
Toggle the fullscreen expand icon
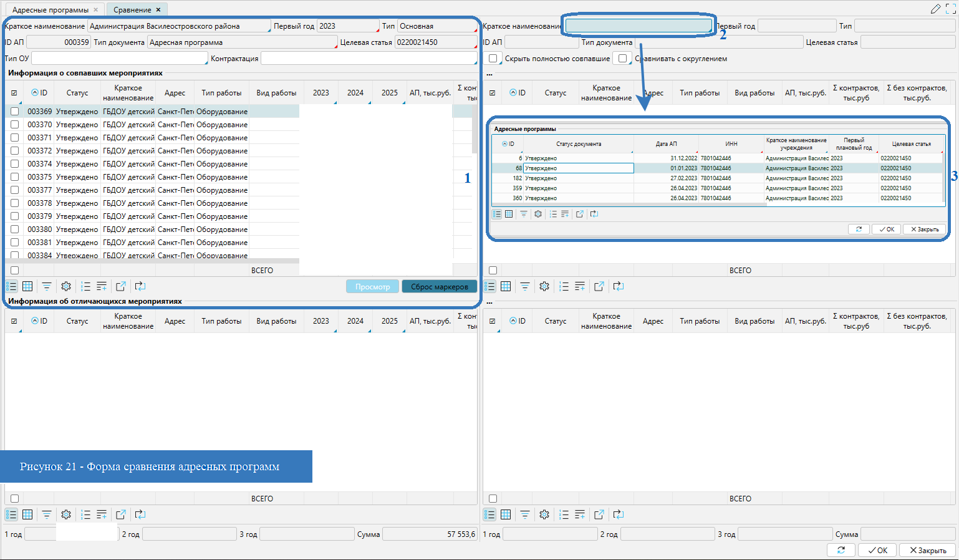[x=951, y=9]
